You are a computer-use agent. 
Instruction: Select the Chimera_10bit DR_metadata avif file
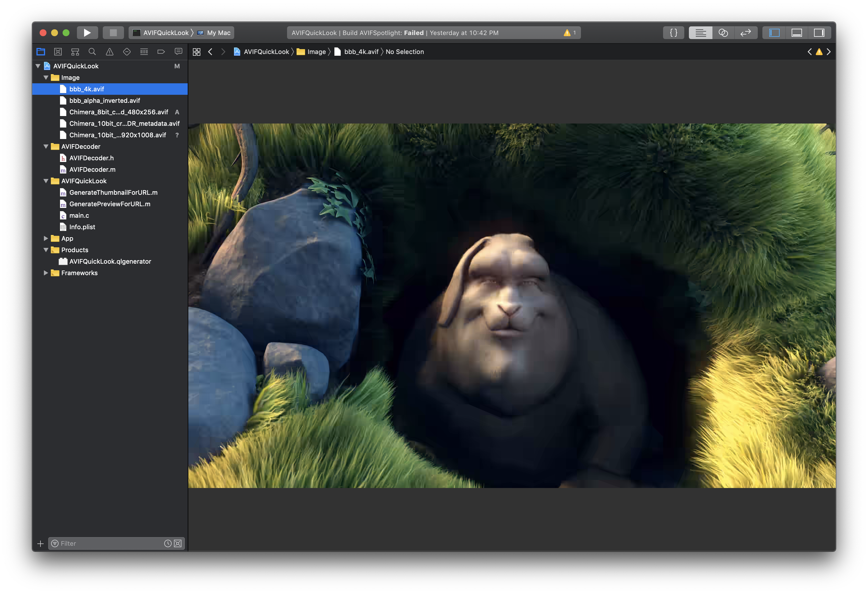(x=110, y=124)
